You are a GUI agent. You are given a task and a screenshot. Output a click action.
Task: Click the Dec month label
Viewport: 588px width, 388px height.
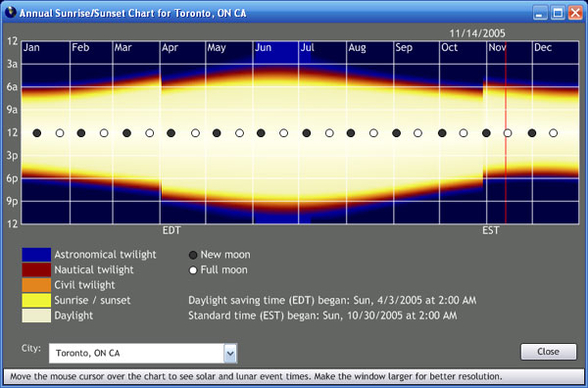pos(543,48)
